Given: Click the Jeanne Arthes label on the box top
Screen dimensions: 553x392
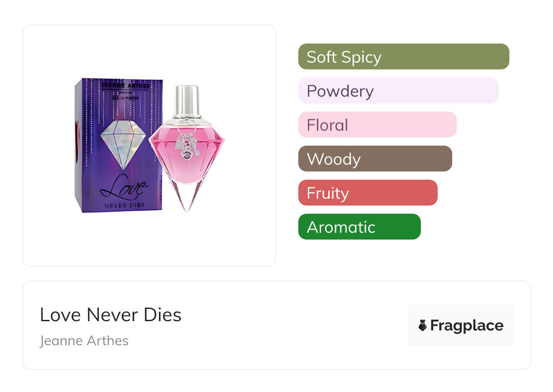Looking at the screenshot, I should [125, 85].
